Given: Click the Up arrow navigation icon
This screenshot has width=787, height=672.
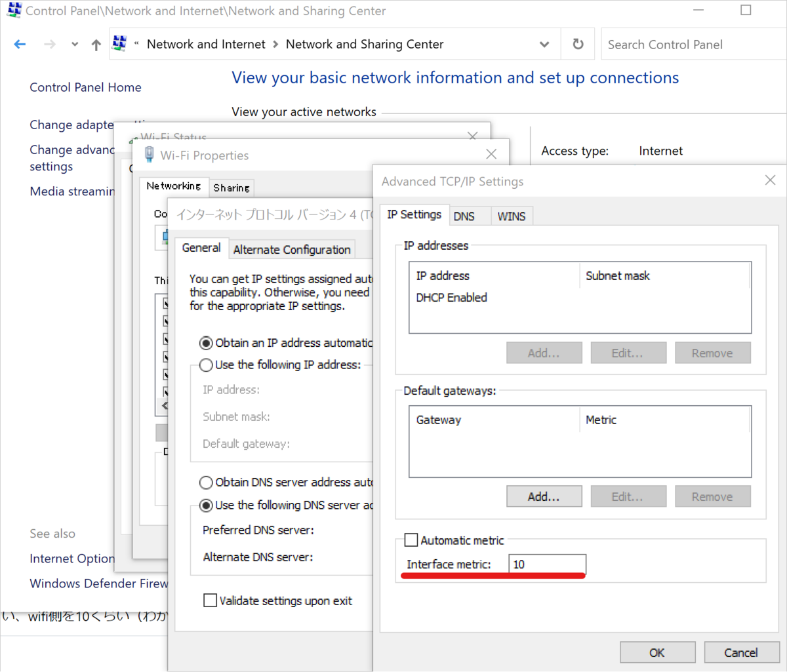Looking at the screenshot, I should [96, 45].
